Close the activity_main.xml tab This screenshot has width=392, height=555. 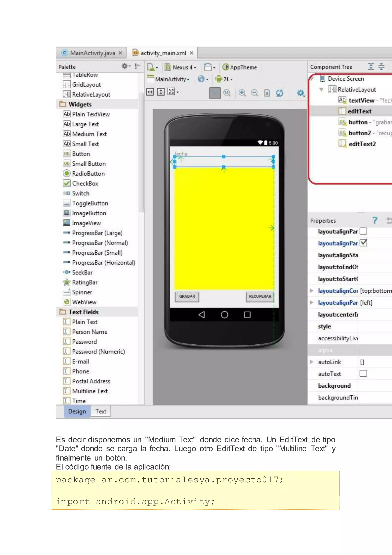click(191, 53)
